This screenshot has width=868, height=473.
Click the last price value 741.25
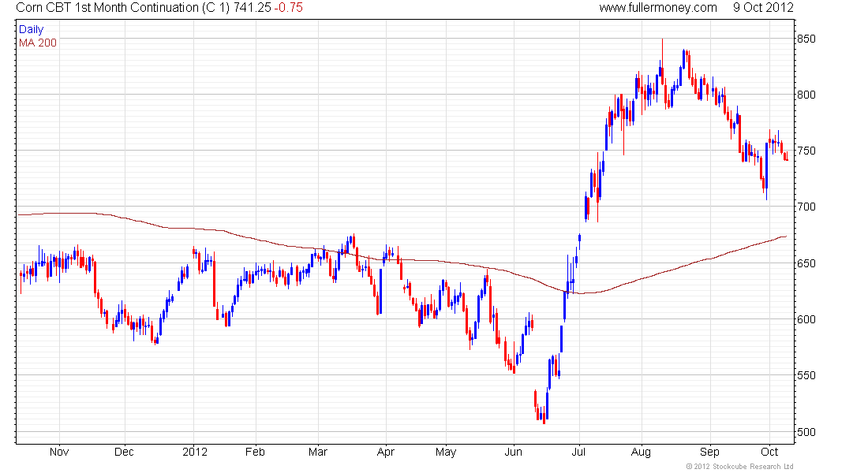tap(252, 8)
